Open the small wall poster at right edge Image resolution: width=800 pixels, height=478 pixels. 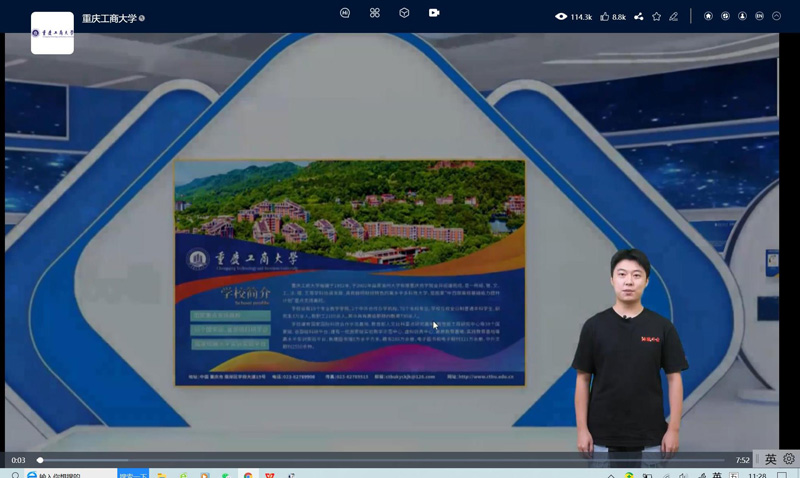[x=772, y=262]
